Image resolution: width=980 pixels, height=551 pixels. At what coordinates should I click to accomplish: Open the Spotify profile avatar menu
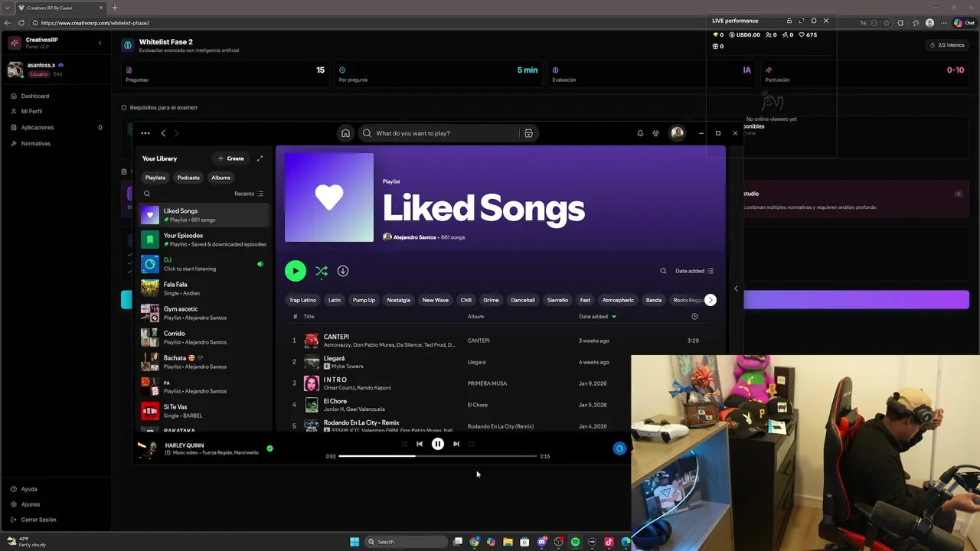(x=677, y=133)
